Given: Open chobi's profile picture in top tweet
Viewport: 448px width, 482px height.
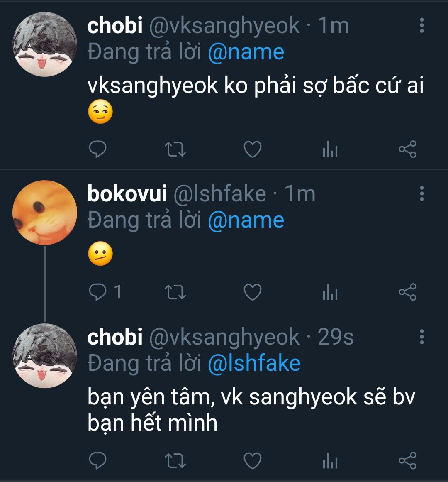Looking at the screenshot, I should click(45, 44).
